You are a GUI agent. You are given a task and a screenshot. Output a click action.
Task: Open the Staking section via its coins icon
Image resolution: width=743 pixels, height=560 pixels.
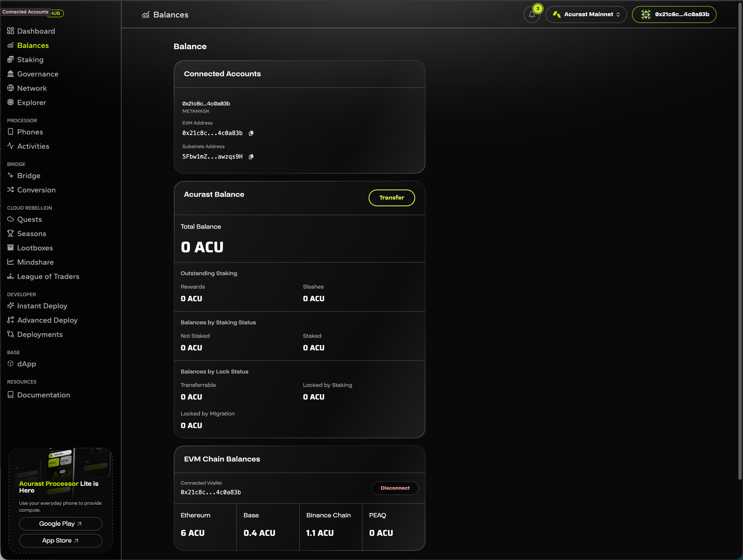(11, 59)
